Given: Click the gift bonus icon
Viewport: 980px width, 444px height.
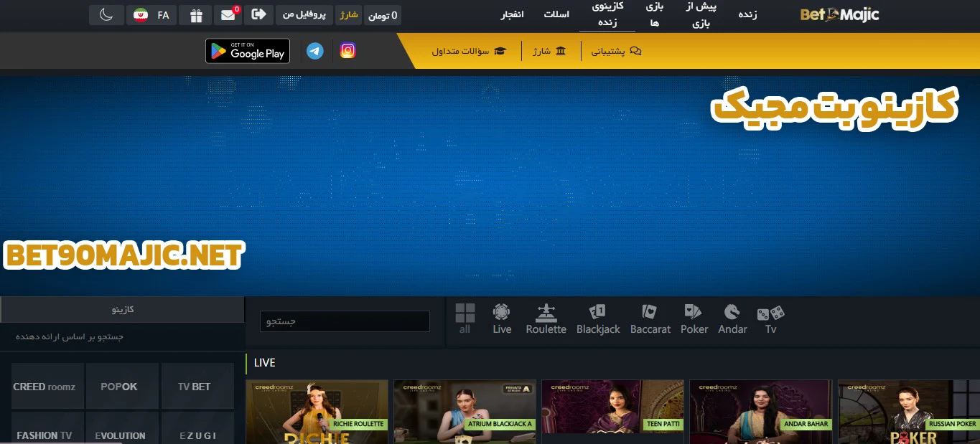Looking at the screenshot, I should (x=195, y=15).
